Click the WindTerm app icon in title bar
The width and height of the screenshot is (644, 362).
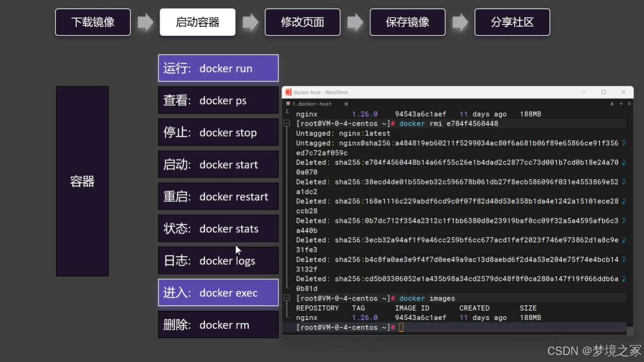pos(288,92)
